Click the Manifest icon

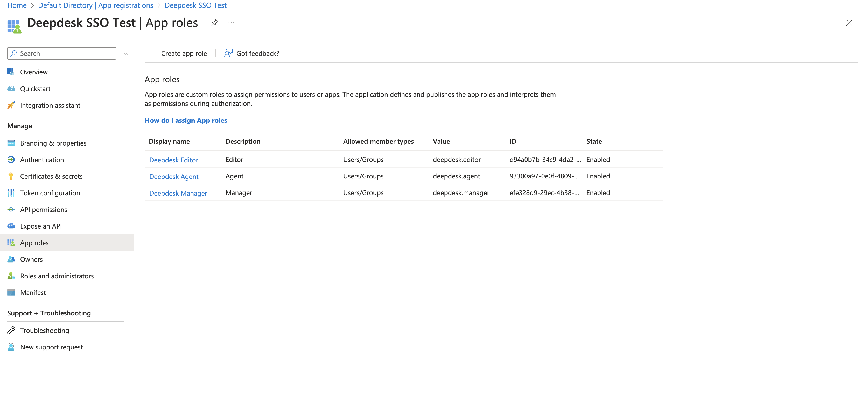pos(11,292)
